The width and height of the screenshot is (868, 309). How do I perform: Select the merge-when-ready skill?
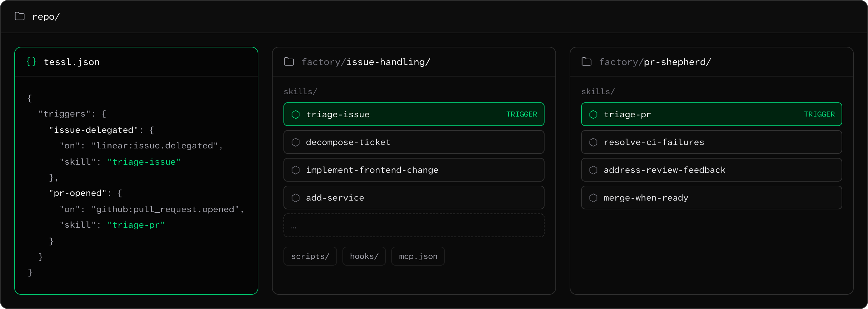pos(712,198)
